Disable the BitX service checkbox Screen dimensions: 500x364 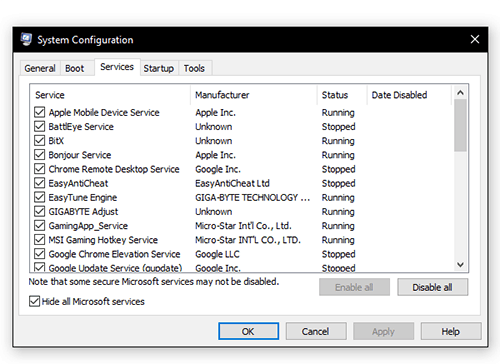[x=40, y=141]
